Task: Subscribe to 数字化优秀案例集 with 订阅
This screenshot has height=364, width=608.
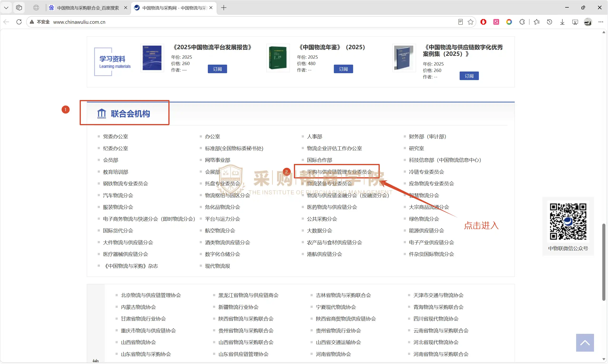Action: (x=469, y=76)
